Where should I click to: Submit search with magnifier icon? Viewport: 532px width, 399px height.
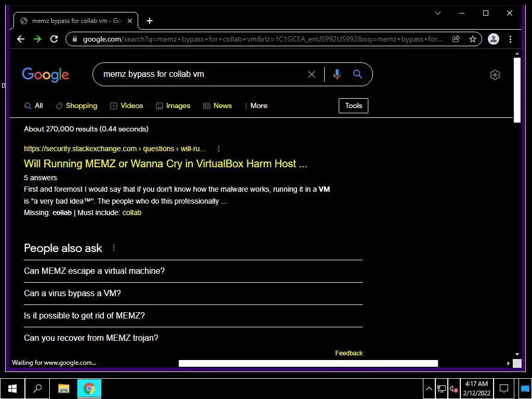click(357, 74)
